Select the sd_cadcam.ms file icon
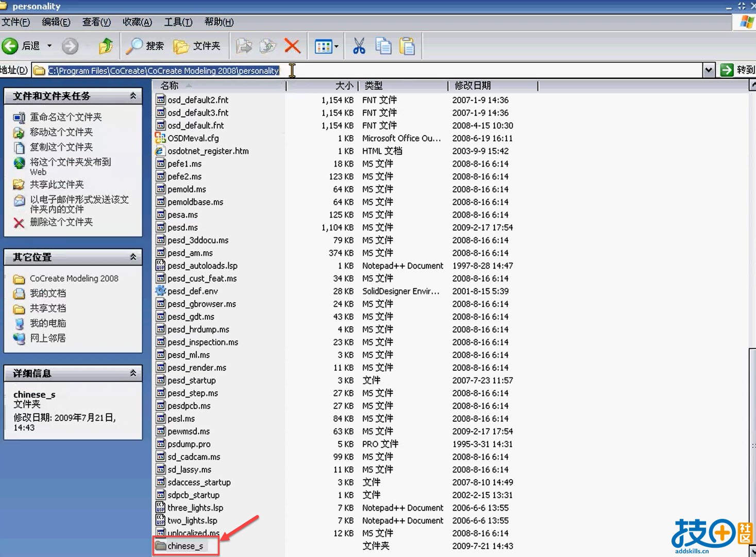 160,457
